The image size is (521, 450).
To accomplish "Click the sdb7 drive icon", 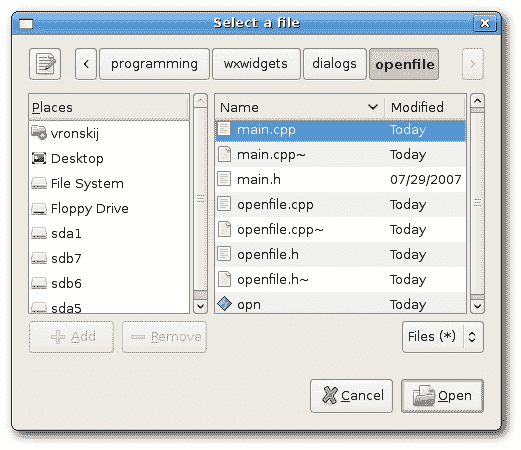I will (39, 258).
